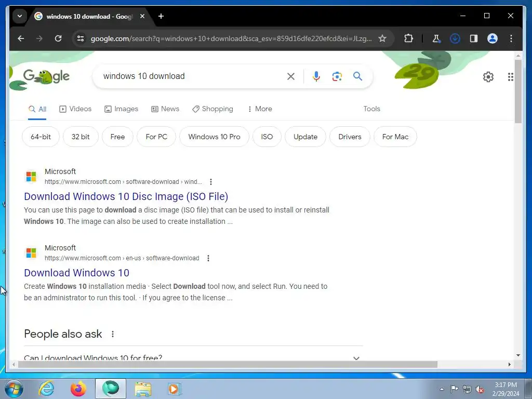Click the vertical scrollbar thumb
The width and height of the screenshot is (532, 399).
point(518,91)
